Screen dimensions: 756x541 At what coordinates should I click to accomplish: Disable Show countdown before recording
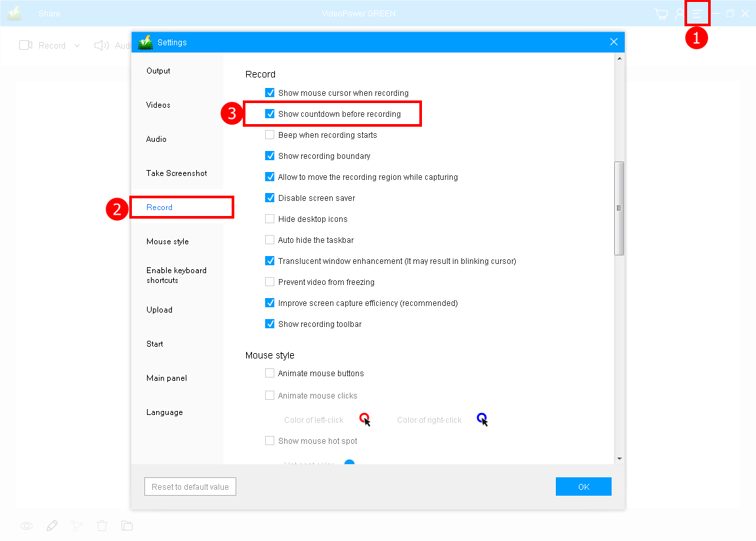point(270,114)
